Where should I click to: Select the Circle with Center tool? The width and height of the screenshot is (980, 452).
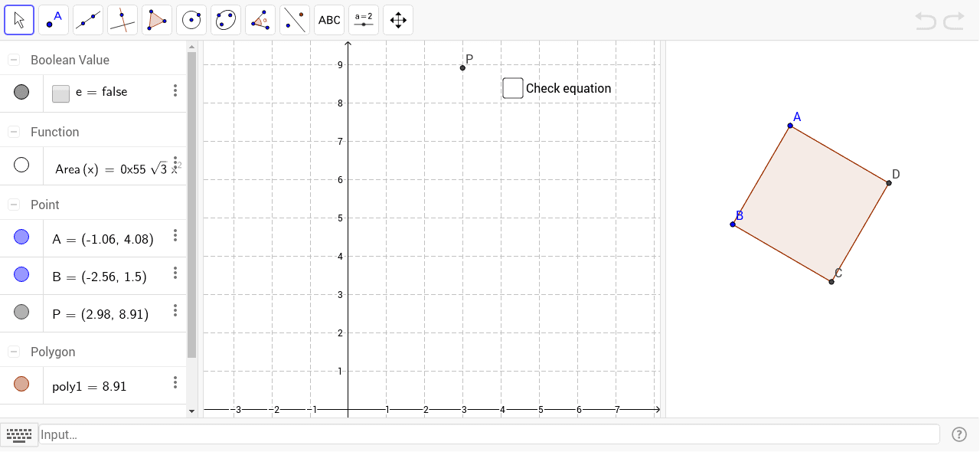pos(191,20)
